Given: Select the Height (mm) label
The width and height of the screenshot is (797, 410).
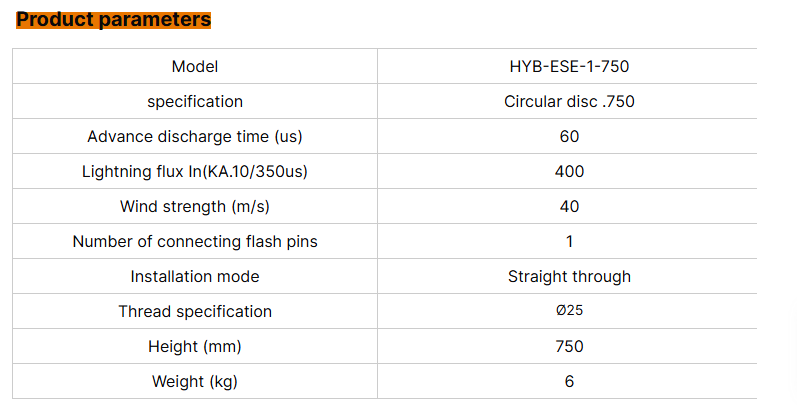Looking at the screenshot, I should (195, 347).
